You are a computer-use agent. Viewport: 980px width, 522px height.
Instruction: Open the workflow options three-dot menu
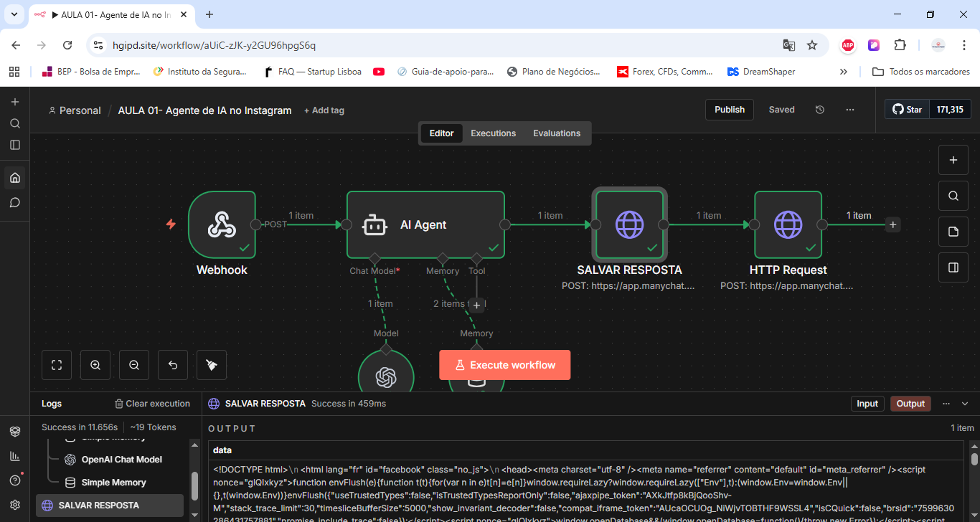[850, 110]
